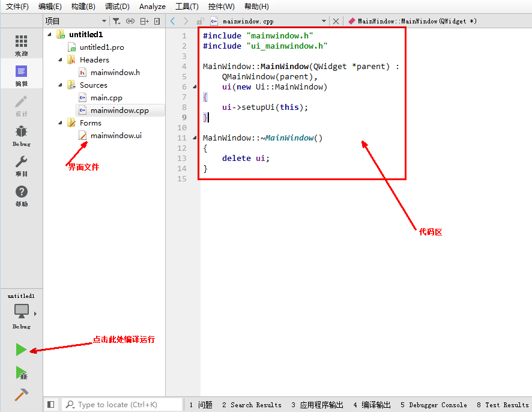532x412 pixels.
Task: Collapse the Forms folder
Action: [61, 123]
